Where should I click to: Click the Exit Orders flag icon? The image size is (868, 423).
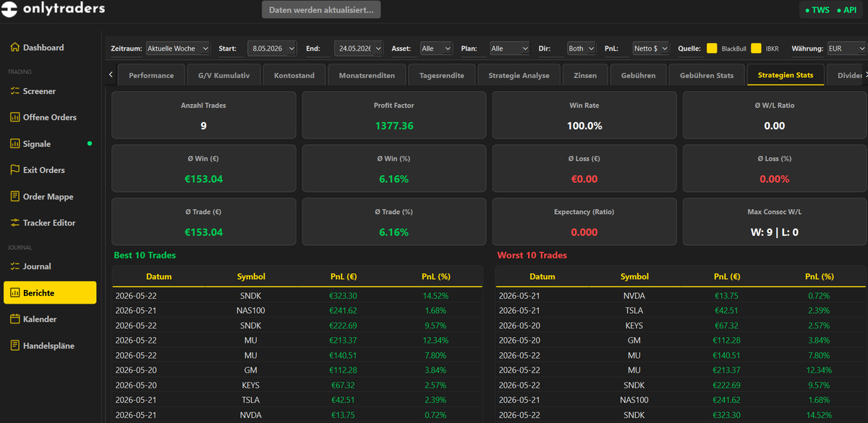point(14,170)
